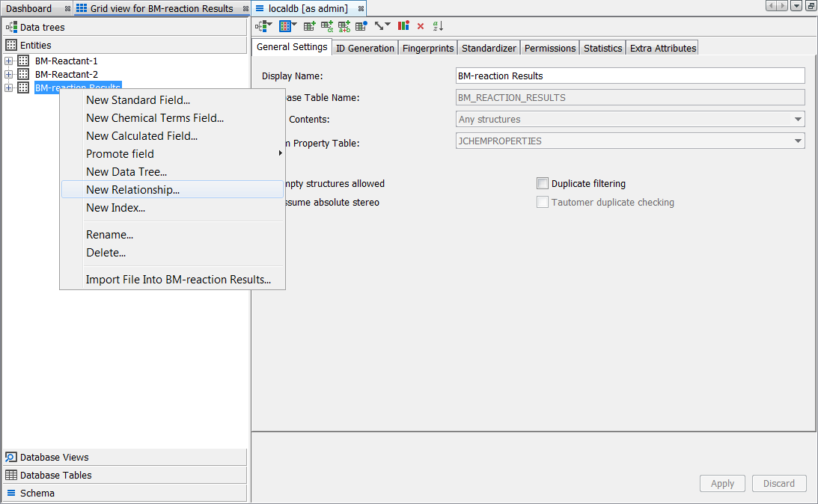Click the new relationship arrow toolbar icon
The height and width of the screenshot is (504, 818).
tap(382, 26)
